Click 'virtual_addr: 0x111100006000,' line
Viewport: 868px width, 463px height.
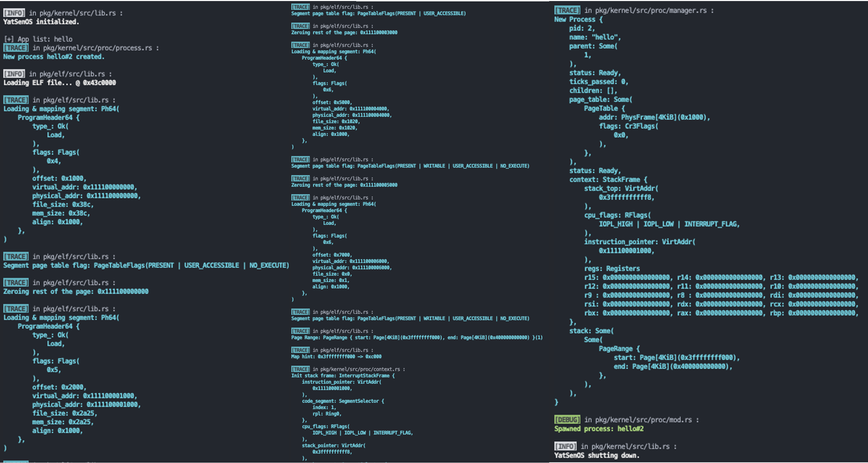pyautogui.click(x=351, y=261)
